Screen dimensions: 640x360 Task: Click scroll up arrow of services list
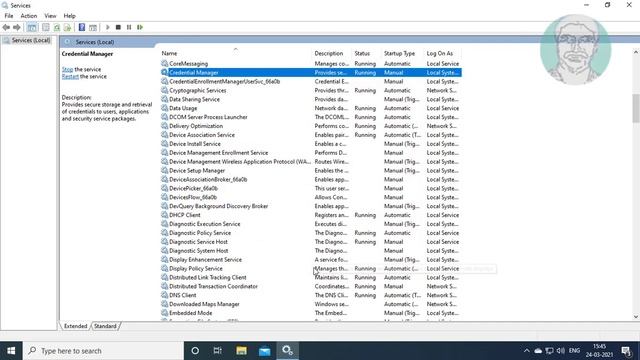[x=636, y=52]
